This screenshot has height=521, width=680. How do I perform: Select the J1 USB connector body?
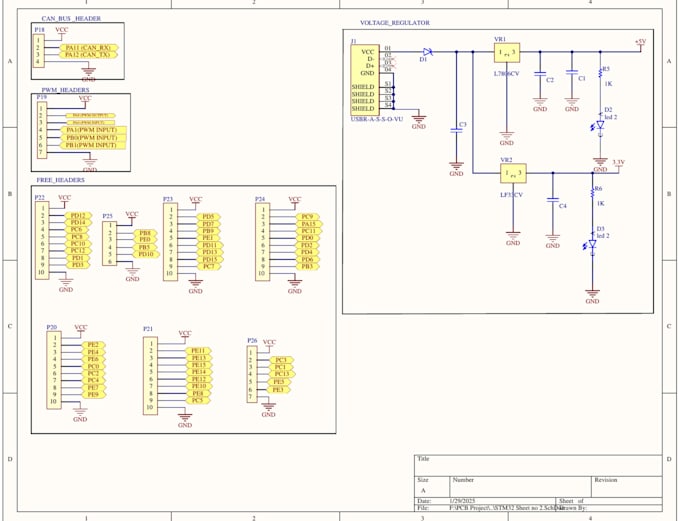point(365,79)
